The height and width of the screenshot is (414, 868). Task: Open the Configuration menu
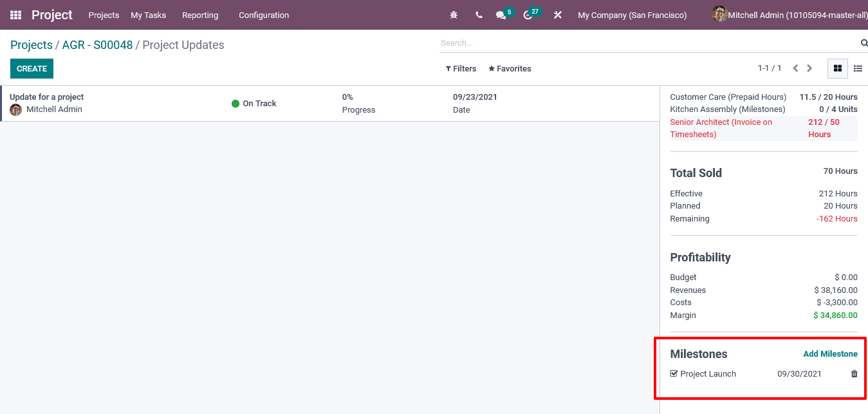tap(264, 15)
